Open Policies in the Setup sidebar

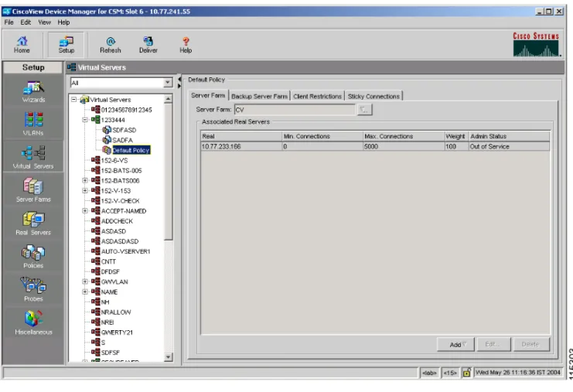point(33,257)
